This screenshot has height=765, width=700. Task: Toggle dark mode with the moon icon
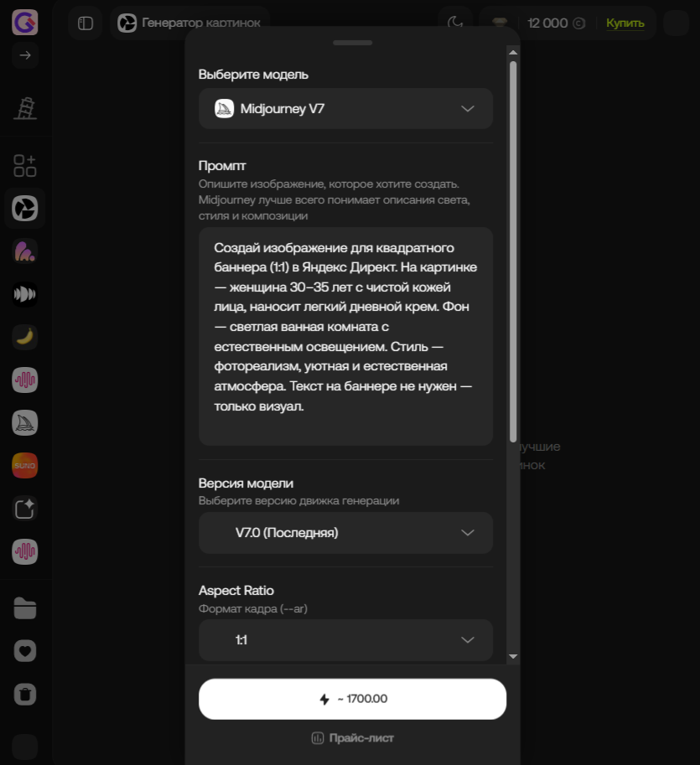point(455,23)
